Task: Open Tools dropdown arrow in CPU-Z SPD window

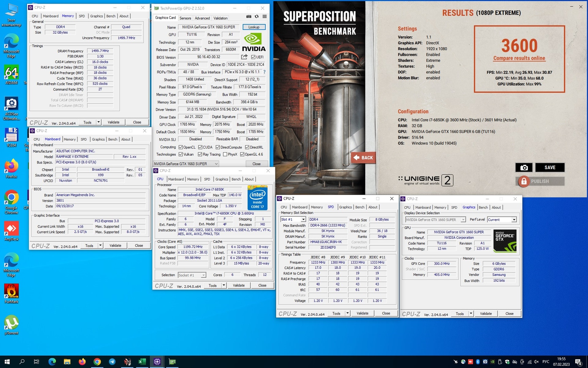Action: [347, 313]
